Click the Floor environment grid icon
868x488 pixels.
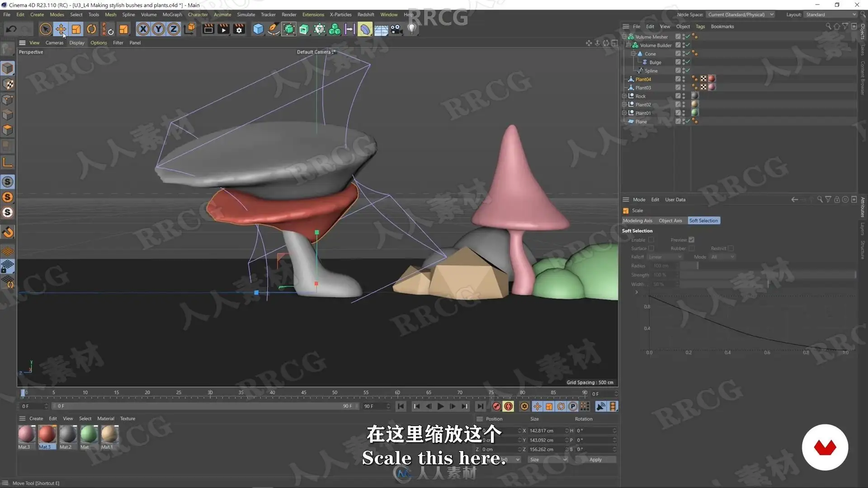(x=381, y=30)
